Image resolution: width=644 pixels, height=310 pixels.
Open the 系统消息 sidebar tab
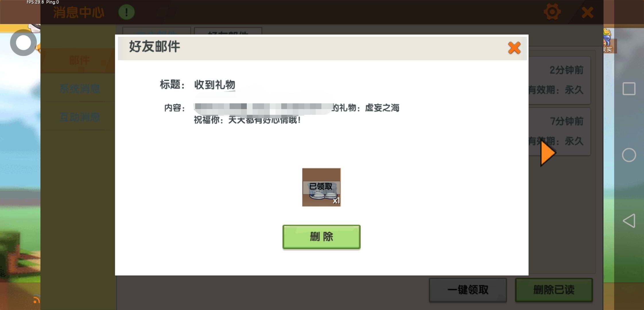(x=79, y=88)
